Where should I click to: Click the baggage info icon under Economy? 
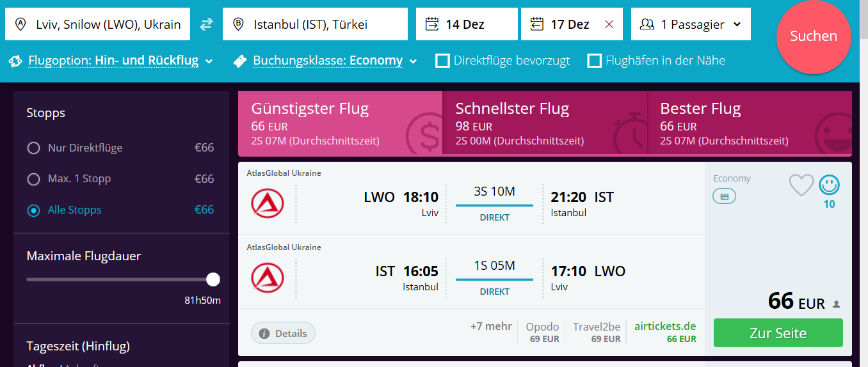[725, 197]
